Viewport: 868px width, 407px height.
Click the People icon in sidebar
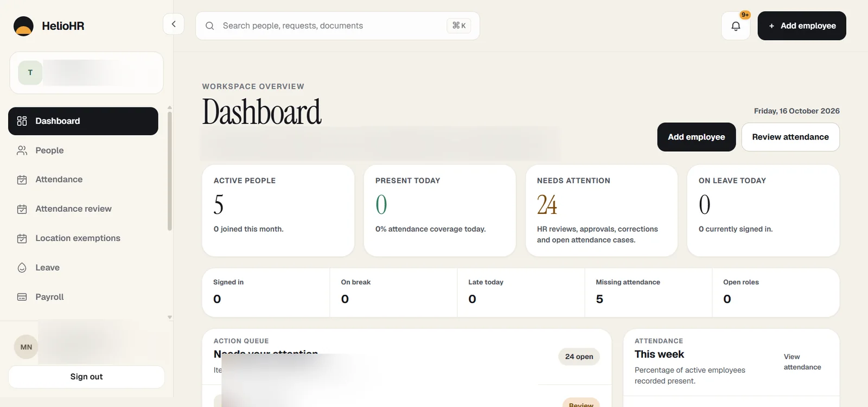coord(22,150)
